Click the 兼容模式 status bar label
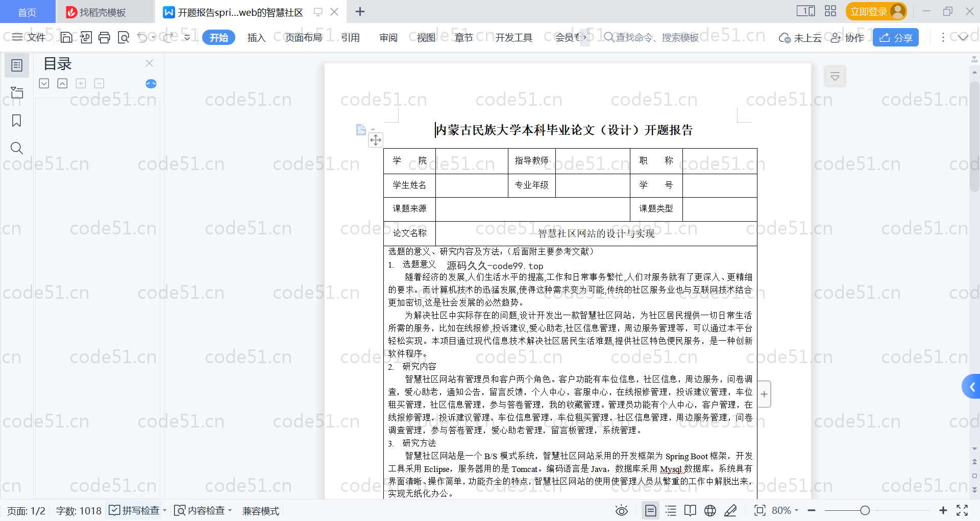This screenshot has width=980, height=521. point(260,511)
